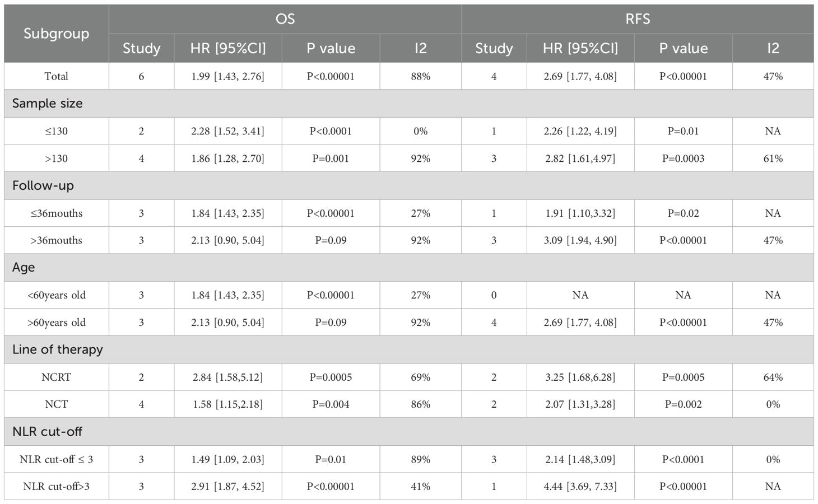Screen dimensions: 818x504
Task: Click the NCT row label
Action: tap(56, 404)
